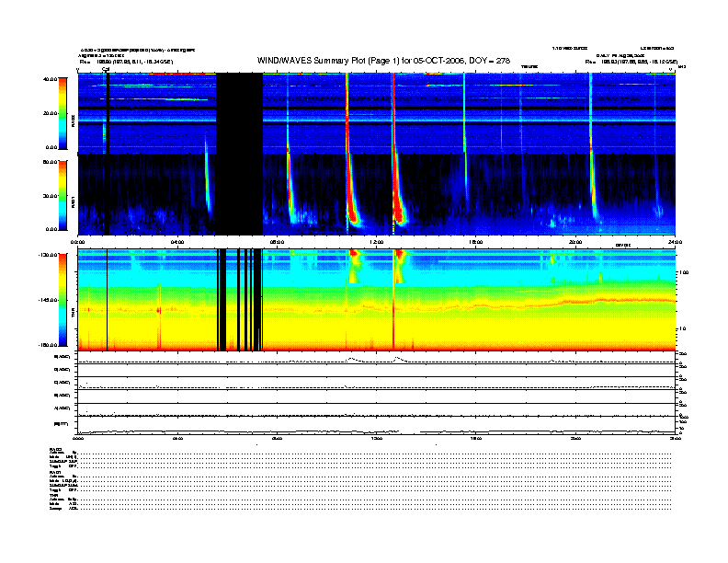Click the 60.00 label on RAD1 color bar

(50, 162)
